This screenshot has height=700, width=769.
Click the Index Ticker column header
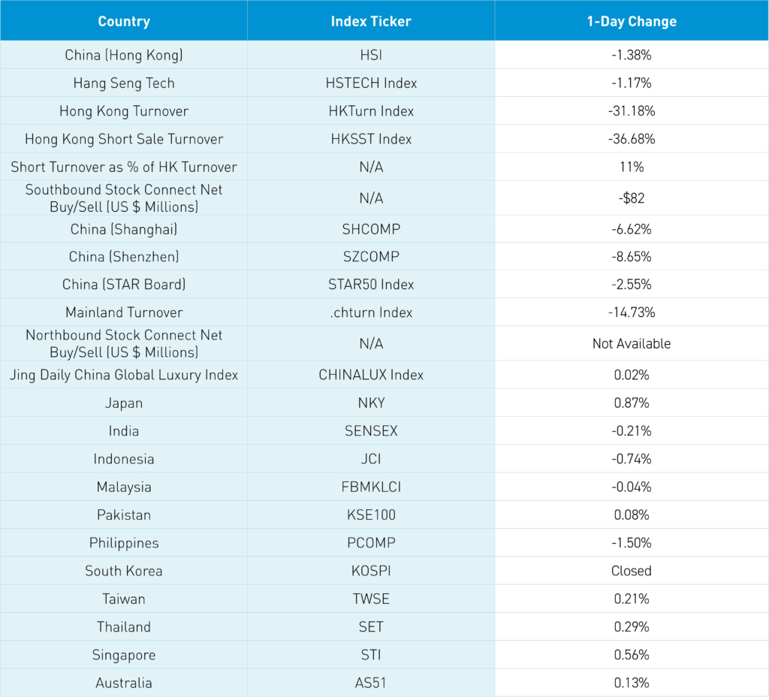[371, 21]
